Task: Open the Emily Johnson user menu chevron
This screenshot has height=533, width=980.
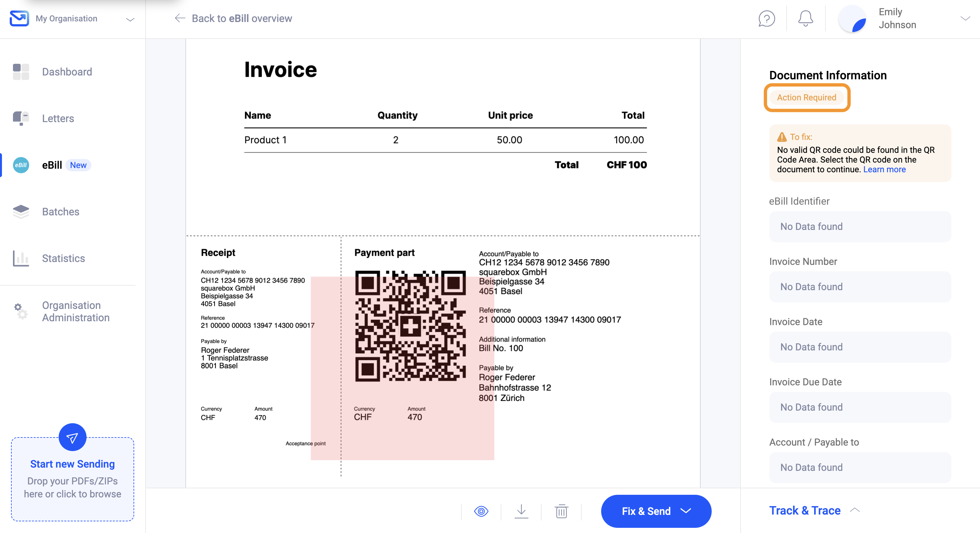Action: coord(965,19)
